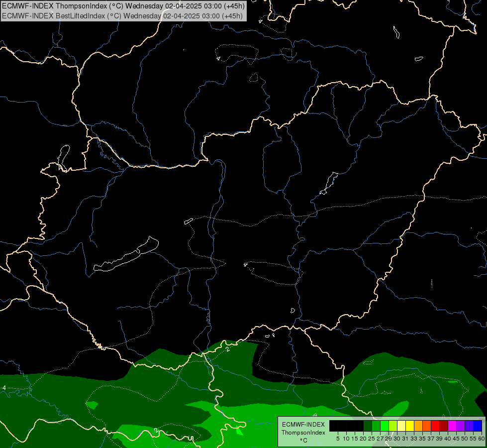
Task: Click the dark red legend swatch
Action: (x=444, y=426)
